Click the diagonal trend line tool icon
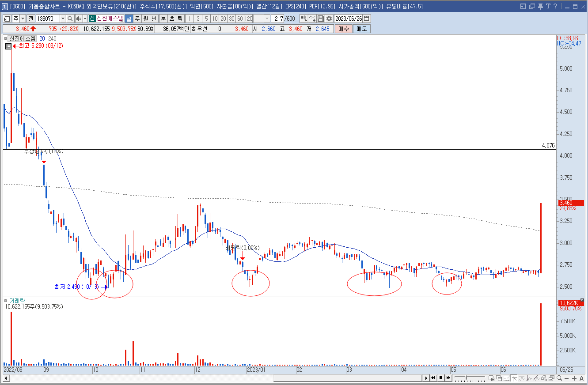The height and width of the screenshot is (385, 588). point(536,378)
